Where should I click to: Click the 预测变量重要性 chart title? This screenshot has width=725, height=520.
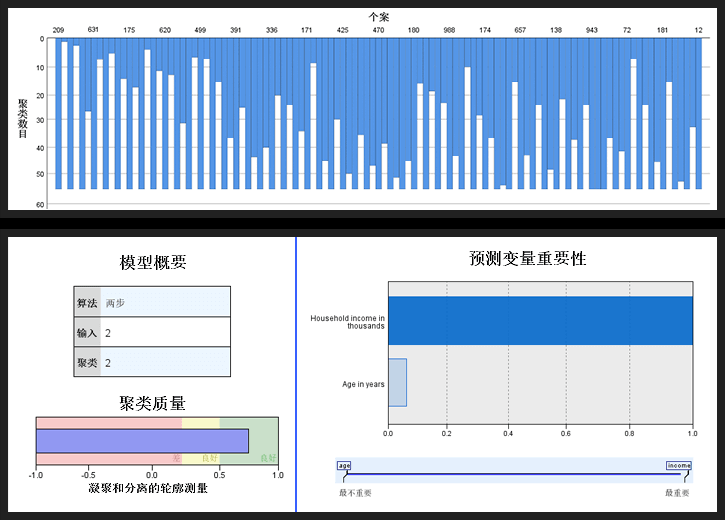point(528,258)
